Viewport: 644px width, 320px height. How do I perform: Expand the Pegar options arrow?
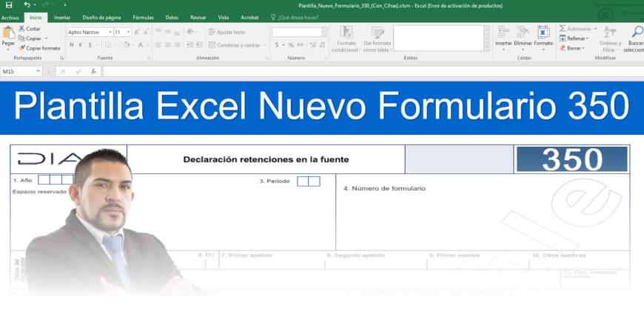(8, 48)
